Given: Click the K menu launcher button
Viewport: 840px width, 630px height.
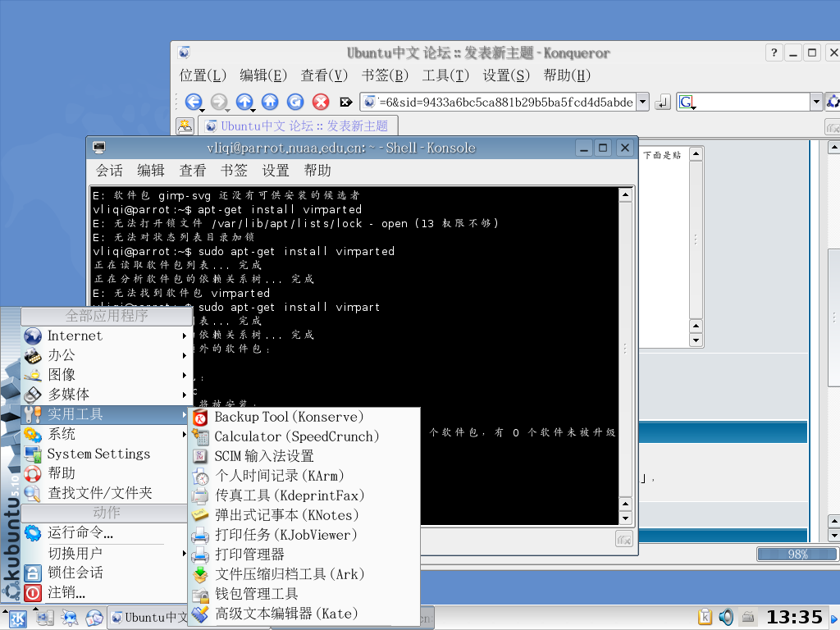Looking at the screenshot, I should [17, 619].
